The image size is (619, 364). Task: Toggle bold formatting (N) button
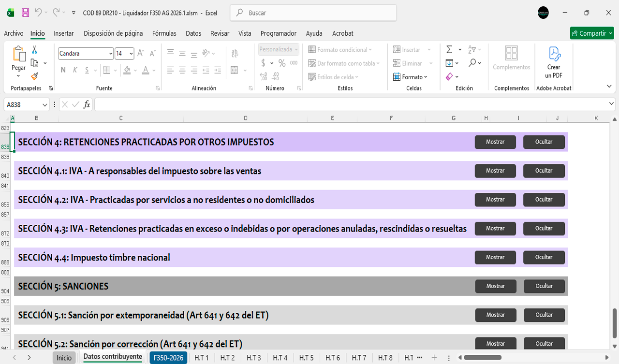63,70
